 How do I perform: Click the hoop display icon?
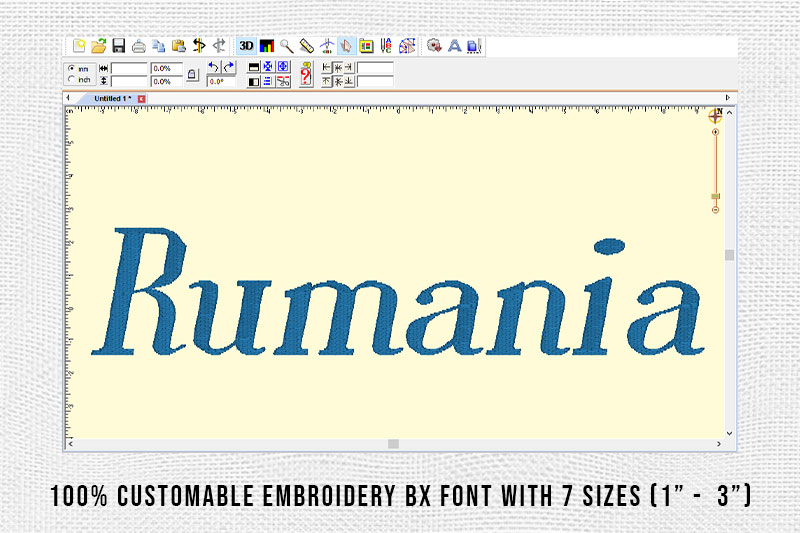(x=366, y=46)
